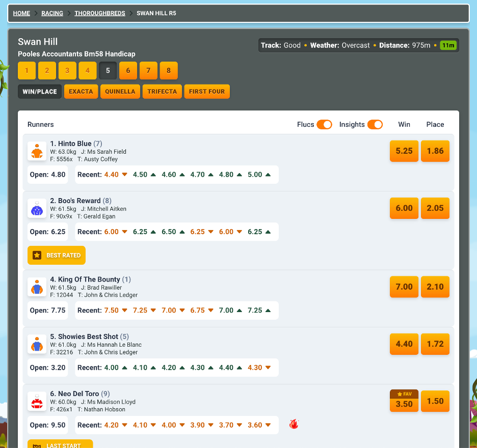Click the Pooles Accountants Bm58 Handicap title
Screen dimensions: 477x448
pyautogui.click(x=76, y=54)
